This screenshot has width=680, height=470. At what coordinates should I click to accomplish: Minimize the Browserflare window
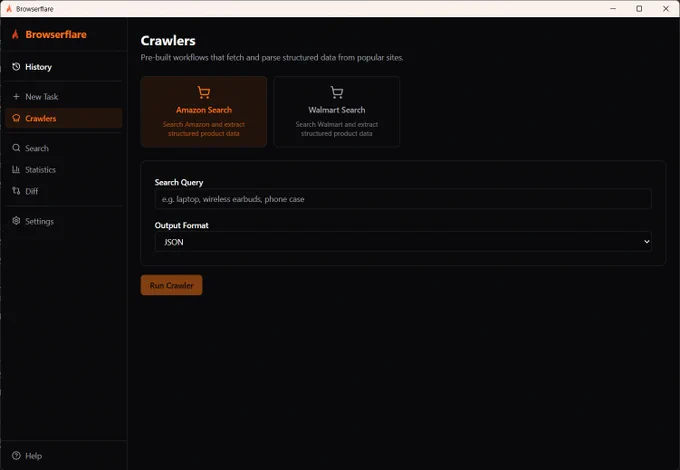coord(613,9)
